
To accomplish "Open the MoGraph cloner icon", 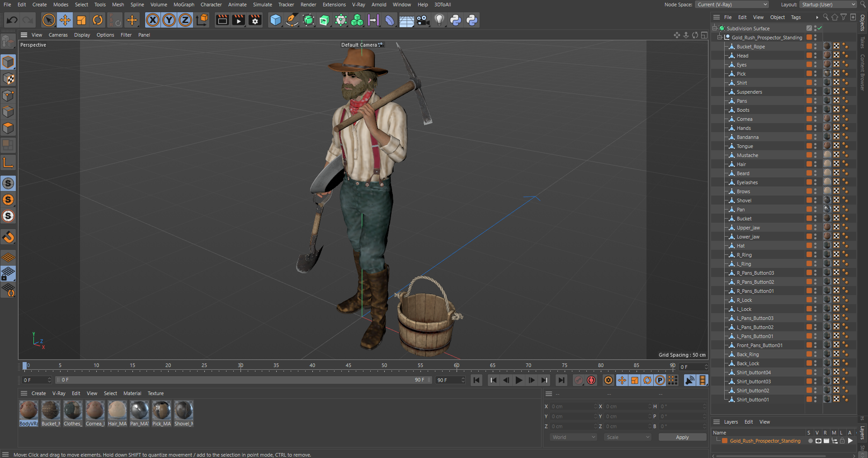I will [357, 20].
